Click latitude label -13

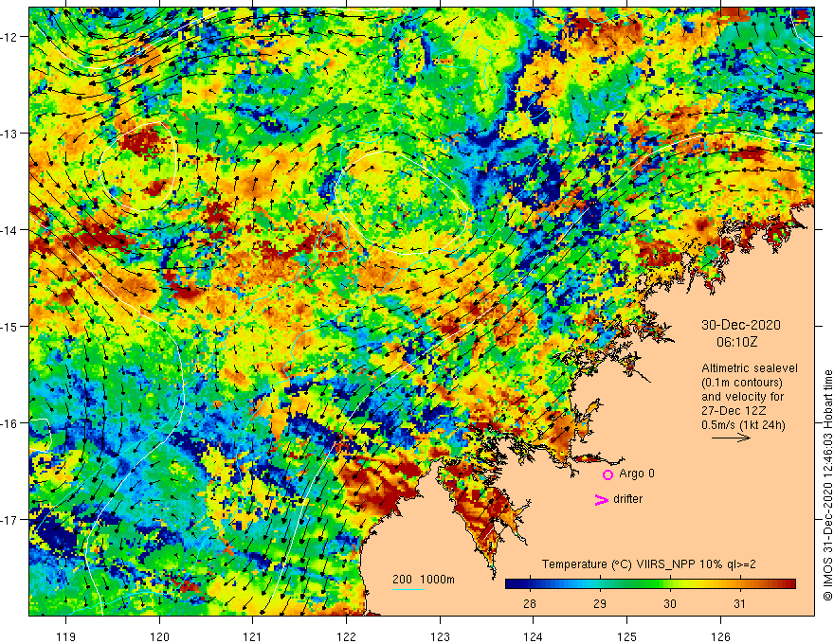click(x=9, y=134)
